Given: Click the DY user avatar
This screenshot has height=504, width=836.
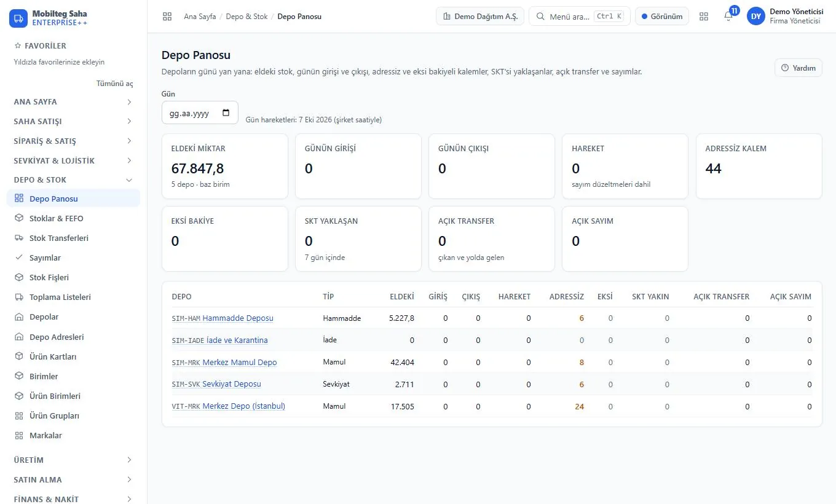Looking at the screenshot, I should point(755,17).
